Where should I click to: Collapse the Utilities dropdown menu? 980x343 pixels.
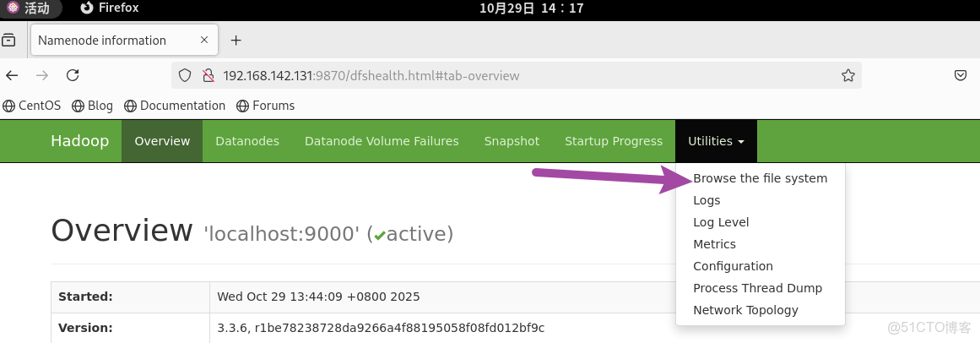coord(716,141)
